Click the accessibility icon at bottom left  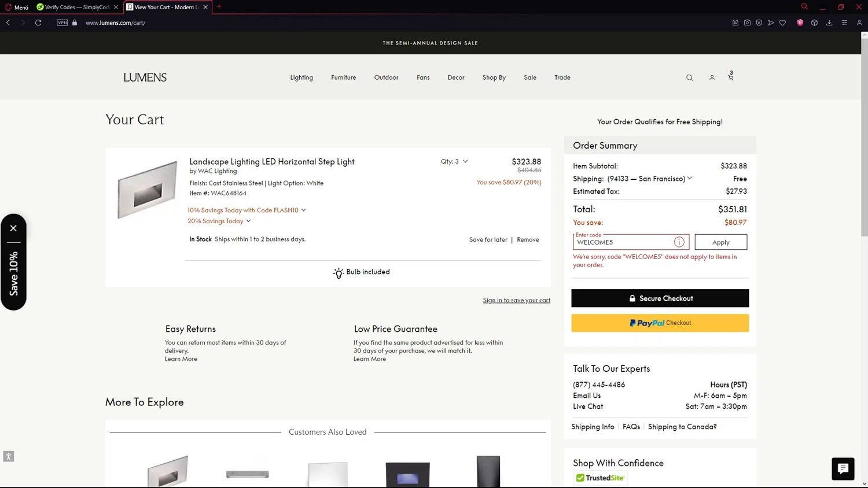coord(8,456)
